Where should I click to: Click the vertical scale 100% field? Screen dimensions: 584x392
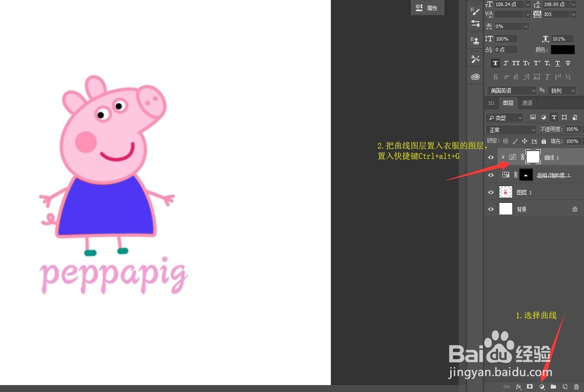click(506, 38)
